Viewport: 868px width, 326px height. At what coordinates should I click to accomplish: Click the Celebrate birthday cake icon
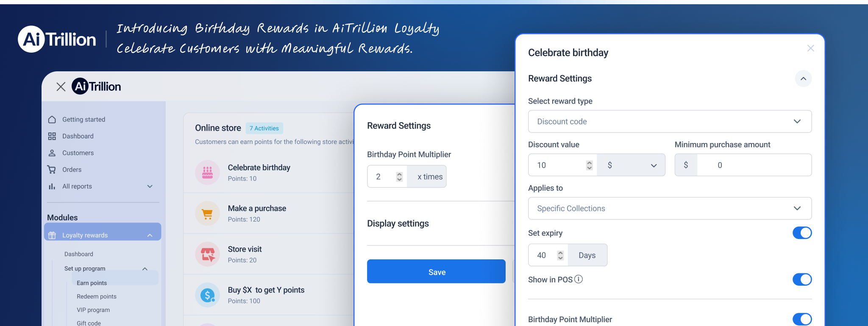207,172
